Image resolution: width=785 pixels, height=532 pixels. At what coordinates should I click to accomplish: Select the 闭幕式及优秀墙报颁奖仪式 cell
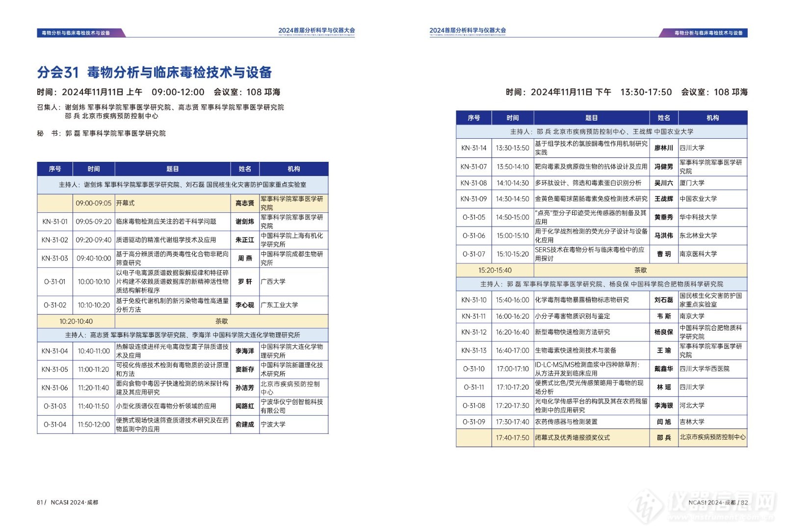pos(592,438)
